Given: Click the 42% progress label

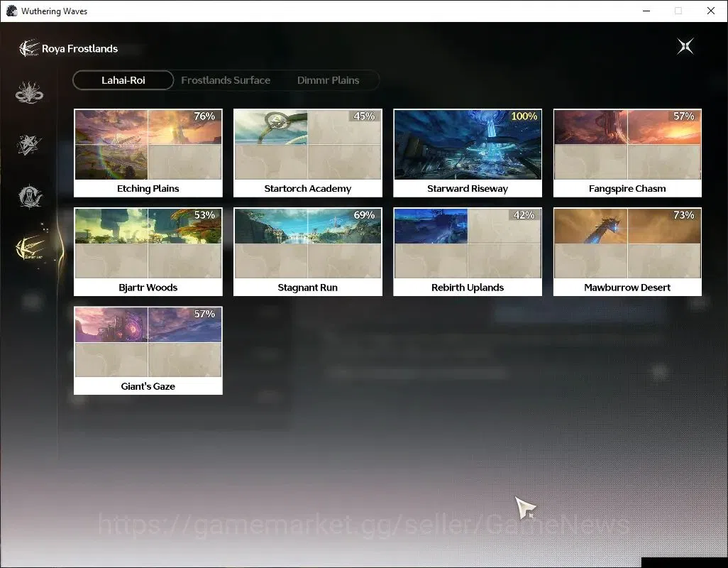Looking at the screenshot, I should click(524, 215).
